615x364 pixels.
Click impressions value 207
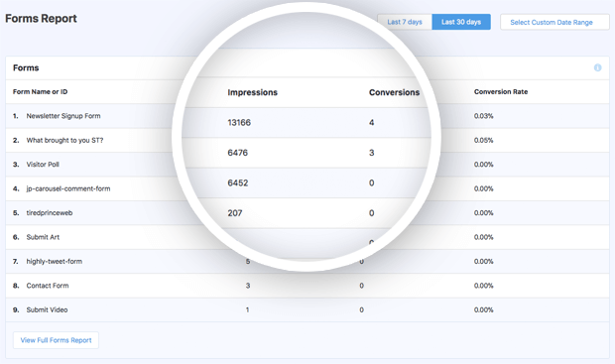[x=235, y=213]
